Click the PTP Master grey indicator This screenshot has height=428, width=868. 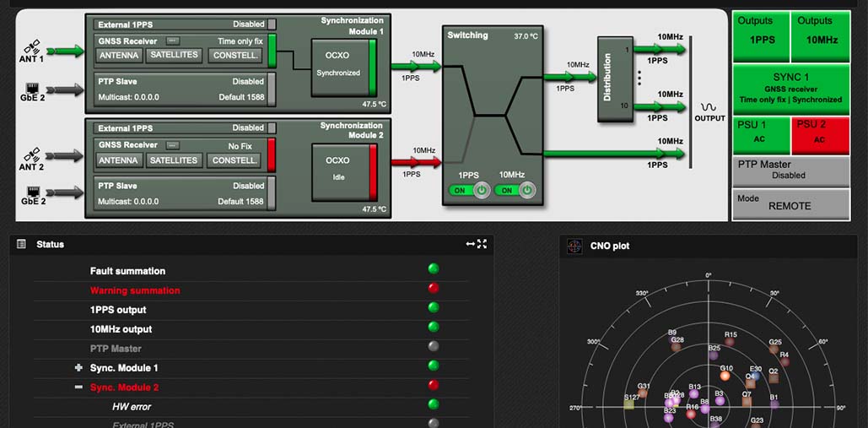point(434,346)
